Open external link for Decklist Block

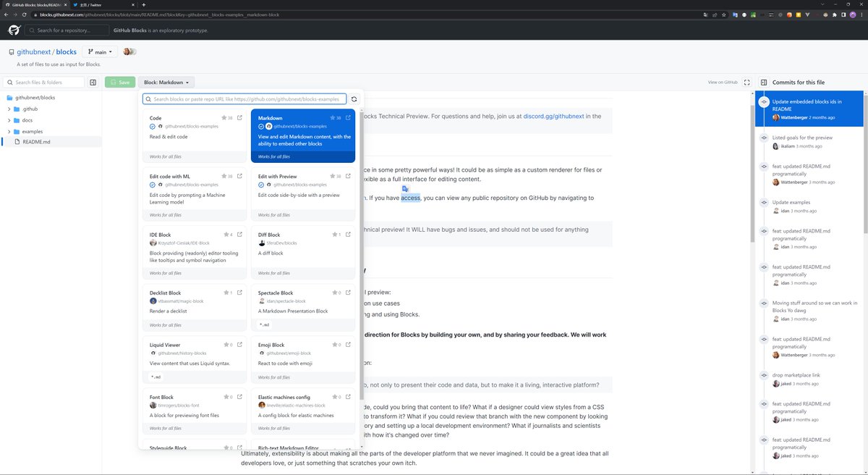point(239,293)
